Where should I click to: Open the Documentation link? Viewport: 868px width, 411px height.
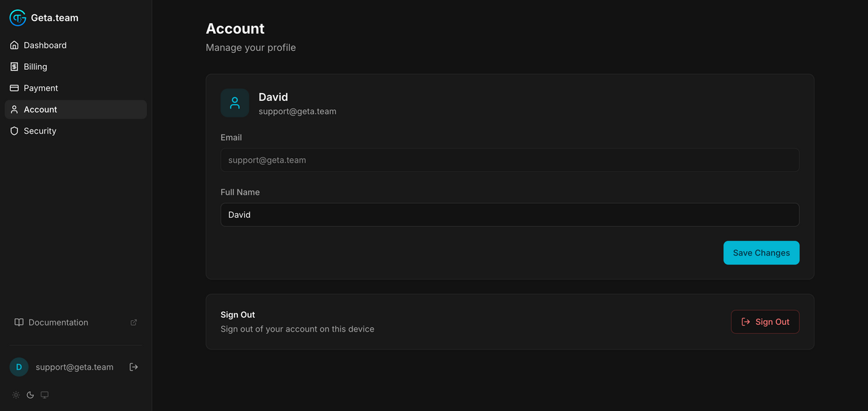pos(75,322)
